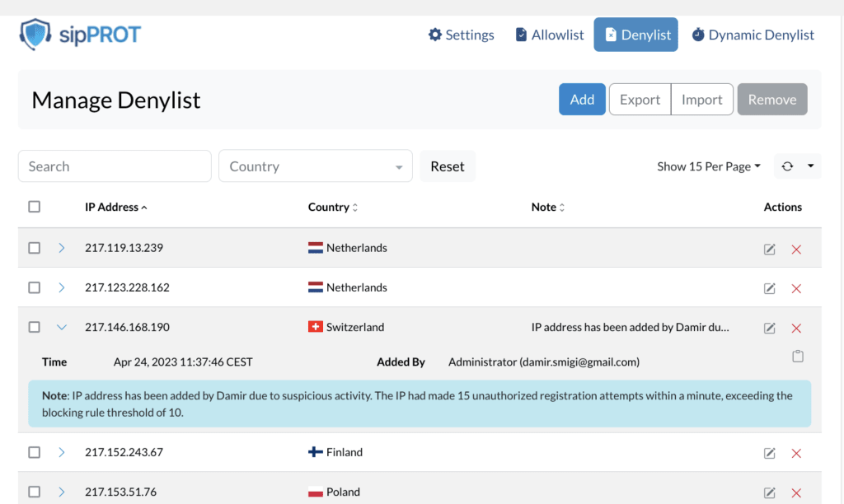
Task: Open the Dynamic Denylist tab
Action: 753,35
